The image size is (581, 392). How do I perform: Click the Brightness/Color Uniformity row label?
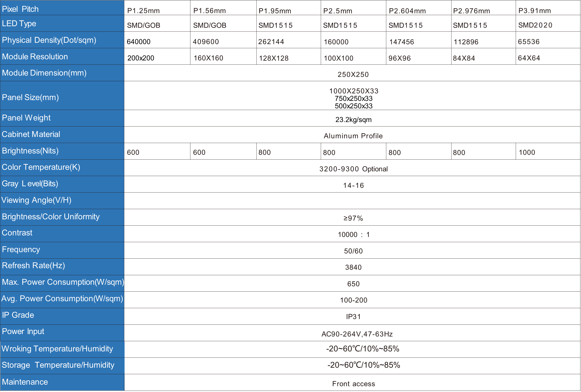click(x=51, y=217)
